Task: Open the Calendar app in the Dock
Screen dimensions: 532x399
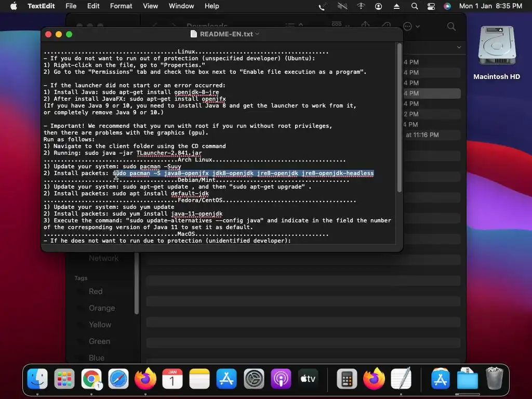Action: point(172,379)
